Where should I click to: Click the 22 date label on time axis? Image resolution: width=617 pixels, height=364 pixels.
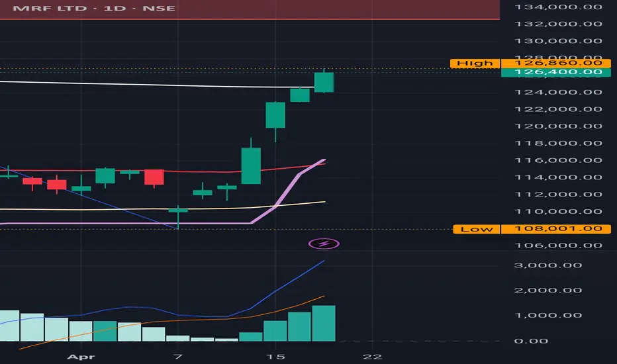pyautogui.click(x=372, y=357)
